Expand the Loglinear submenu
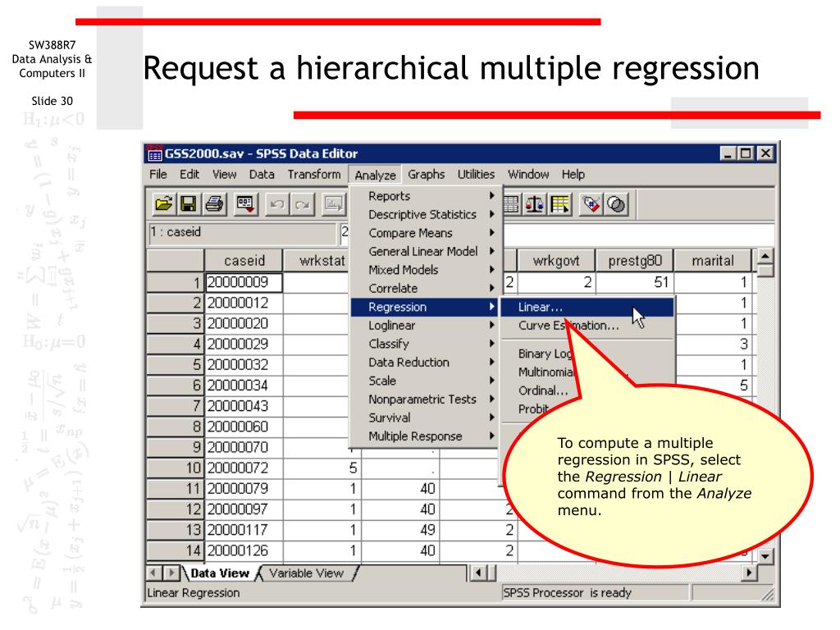Viewport: 840px width, 630px height. pos(426,326)
